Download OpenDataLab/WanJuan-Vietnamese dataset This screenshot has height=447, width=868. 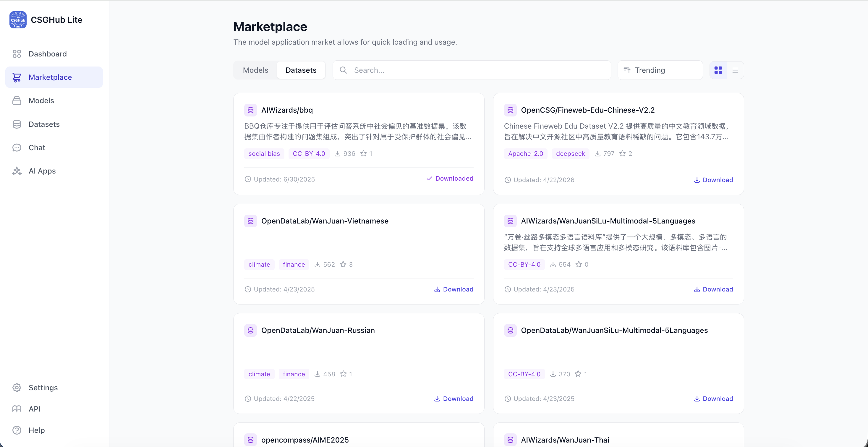pyautogui.click(x=454, y=289)
